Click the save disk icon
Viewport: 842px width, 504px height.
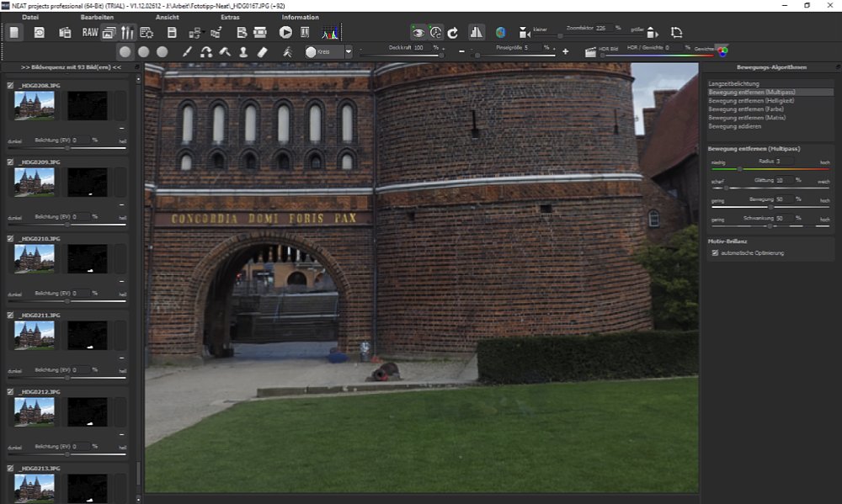[x=172, y=33]
